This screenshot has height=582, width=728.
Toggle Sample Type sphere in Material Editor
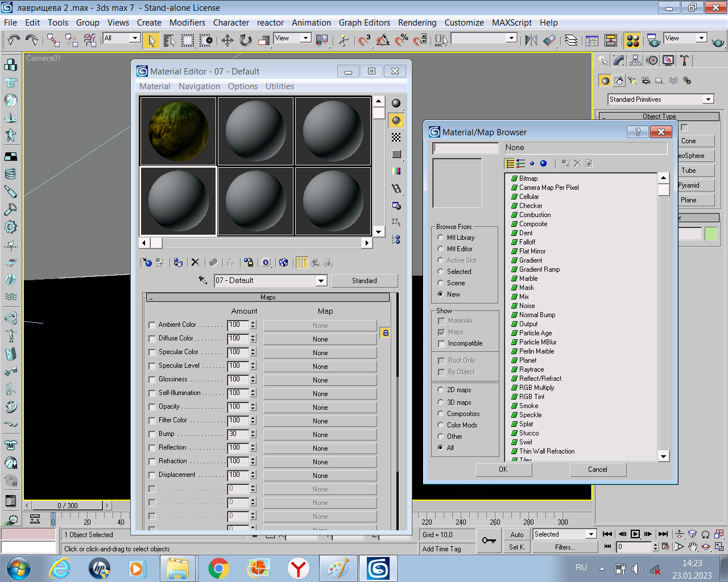[396, 103]
